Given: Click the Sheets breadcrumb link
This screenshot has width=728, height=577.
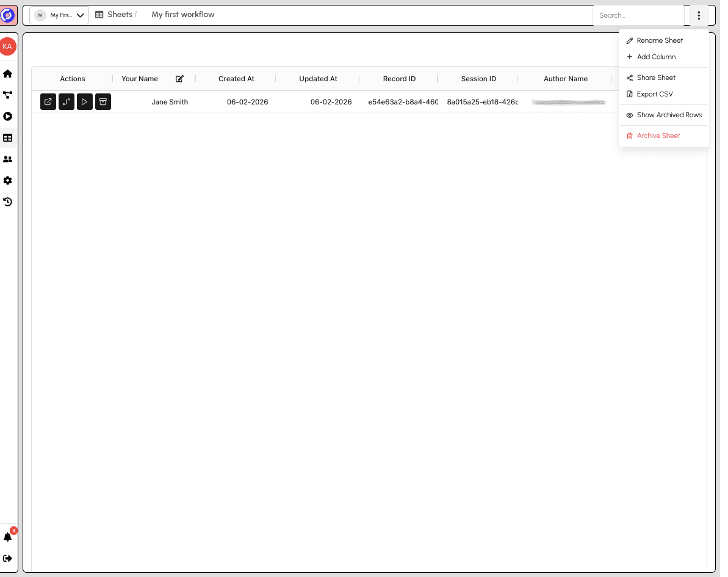Looking at the screenshot, I should [120, 14].
